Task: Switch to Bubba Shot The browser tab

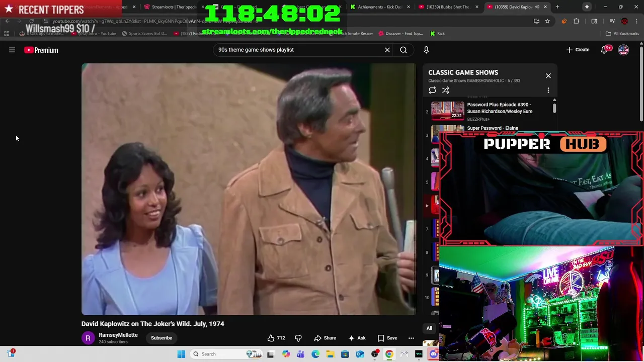Action: pyautogui.click(x=448, y=7)
